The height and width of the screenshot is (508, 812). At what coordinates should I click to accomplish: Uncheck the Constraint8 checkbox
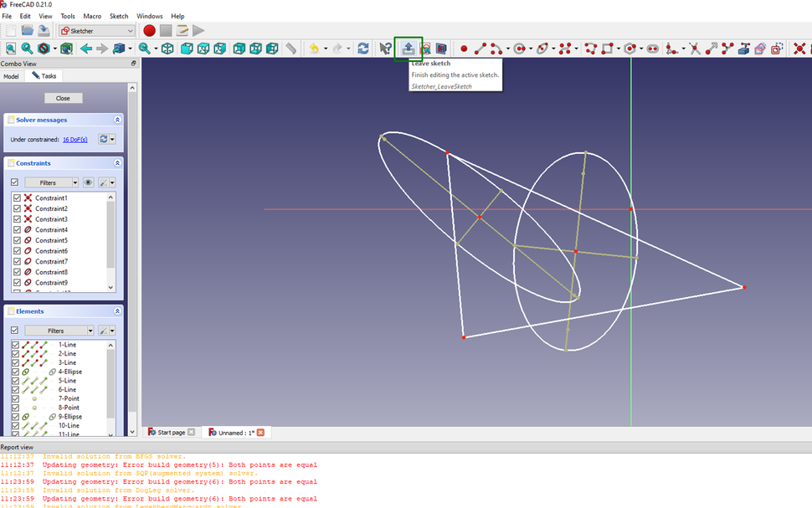pyautogui.click(x=17, y=272)
